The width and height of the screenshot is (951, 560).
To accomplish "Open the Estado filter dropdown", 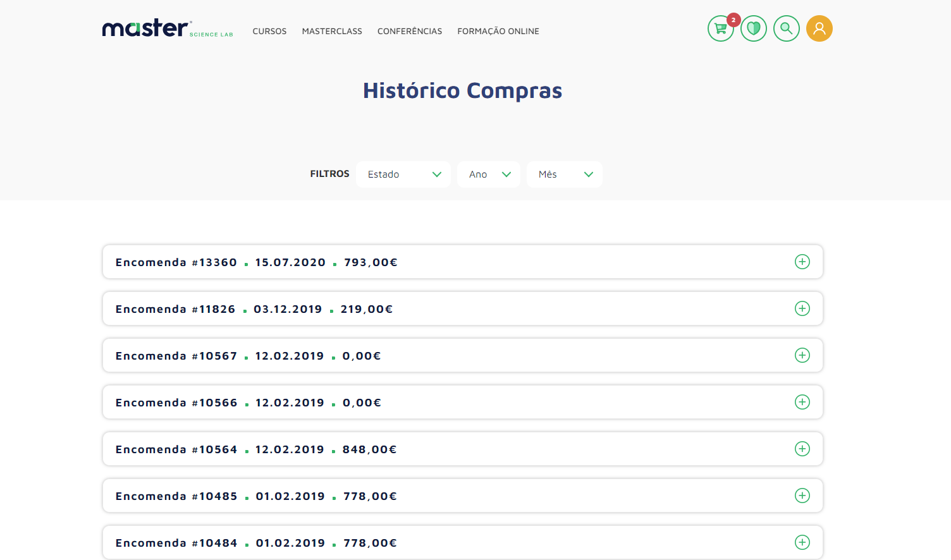I will pyautogui.click(x=403, y=174).
